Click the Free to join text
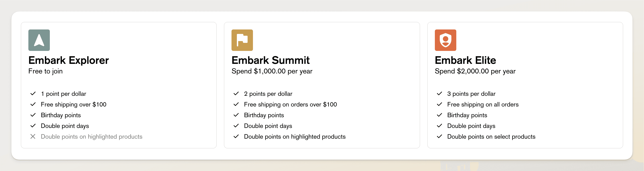 pos(46,71)
